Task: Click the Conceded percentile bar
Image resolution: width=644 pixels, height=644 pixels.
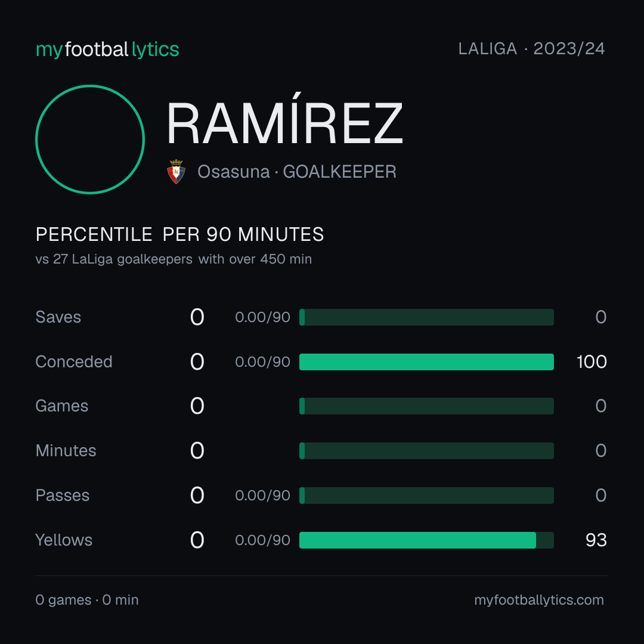Action: [x=426, y=362]
